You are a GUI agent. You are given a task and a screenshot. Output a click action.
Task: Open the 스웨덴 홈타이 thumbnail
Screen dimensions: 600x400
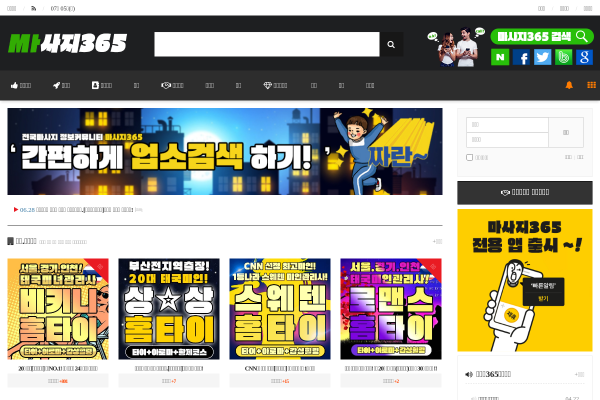pyautogui.click(x=280, y=309)
